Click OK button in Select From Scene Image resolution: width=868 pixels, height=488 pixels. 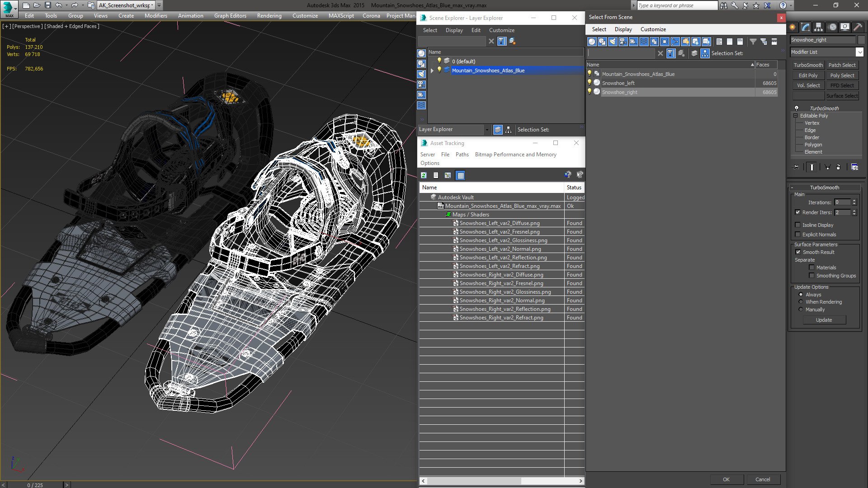pos(726,479)
